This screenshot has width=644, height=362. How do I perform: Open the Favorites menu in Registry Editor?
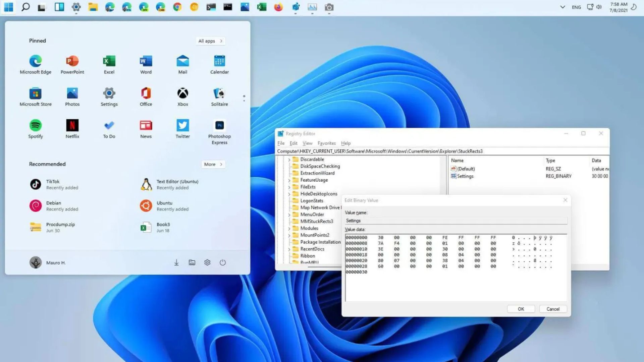(326, 143)
